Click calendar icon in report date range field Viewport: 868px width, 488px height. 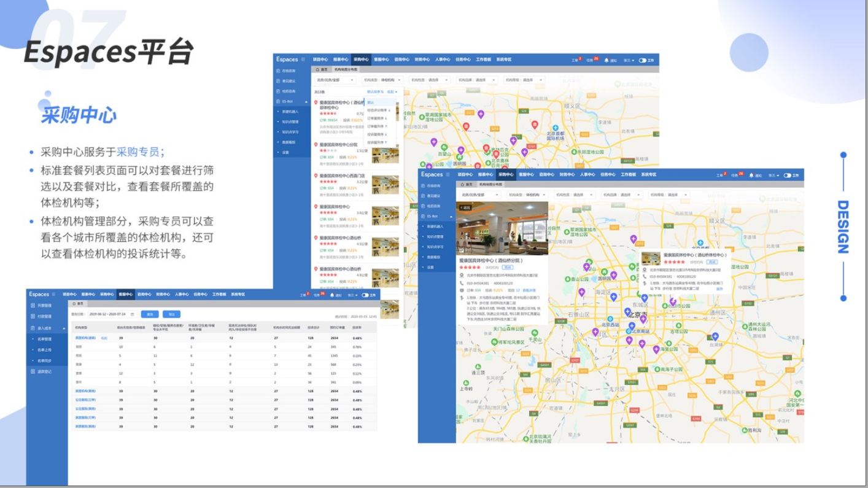(x=133, y=314)
